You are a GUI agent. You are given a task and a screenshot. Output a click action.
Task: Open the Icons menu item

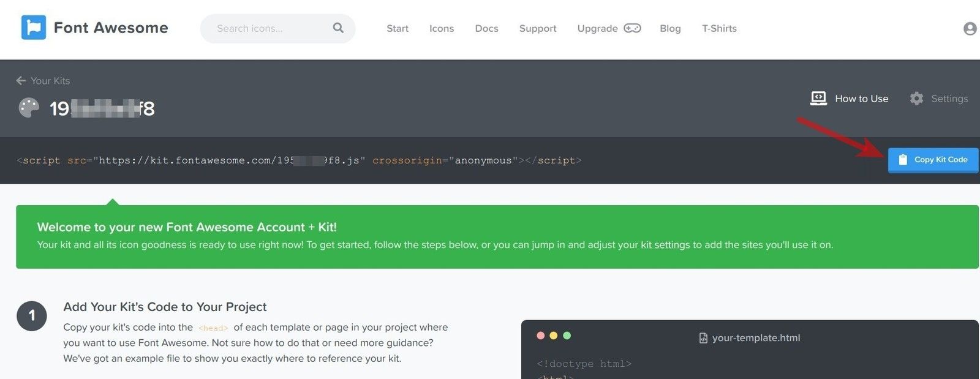442,28
